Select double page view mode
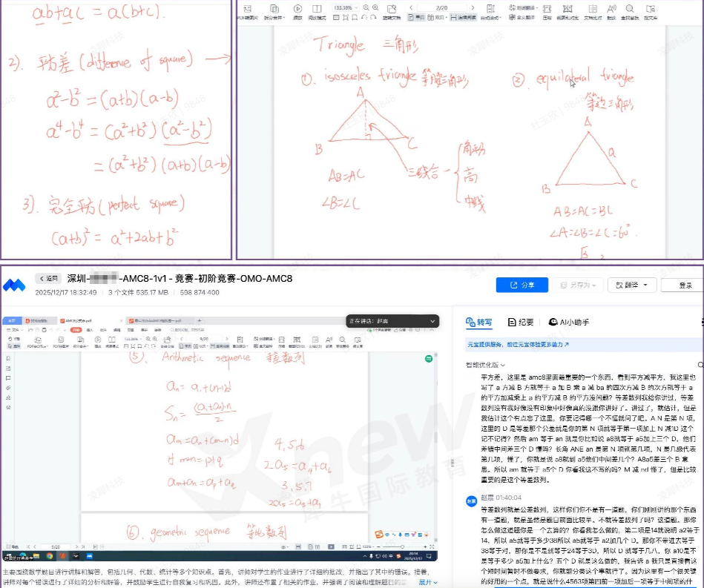The height and width of the screenshot is (588, 704). 436,18
